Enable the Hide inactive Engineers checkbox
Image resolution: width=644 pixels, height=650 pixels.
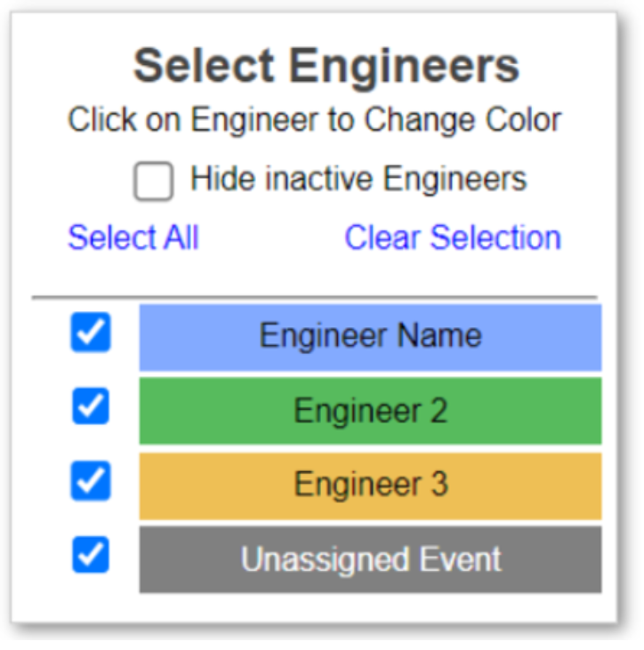coord(154,182)
